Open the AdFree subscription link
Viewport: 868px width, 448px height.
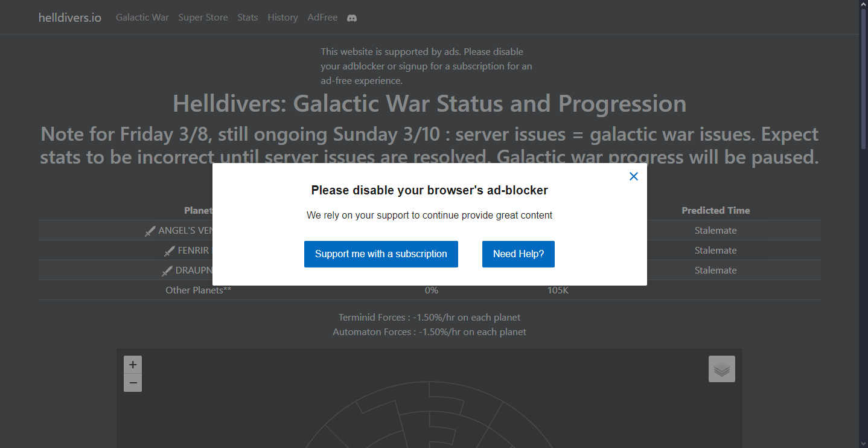coord(322,18)
